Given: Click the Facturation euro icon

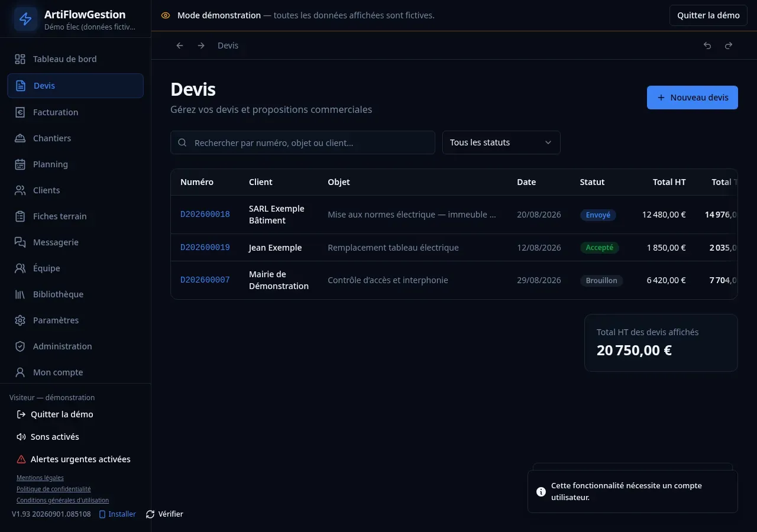Looking at the screenshot, I should (20, 112).
